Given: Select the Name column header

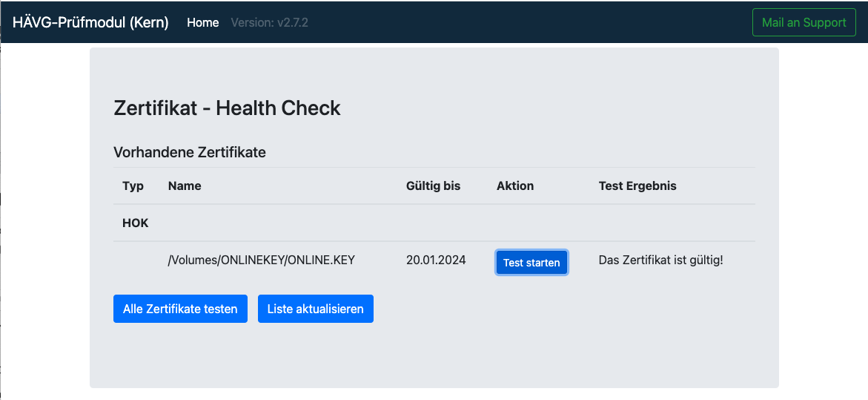Looking at the screenshot, I should point(185,186).
